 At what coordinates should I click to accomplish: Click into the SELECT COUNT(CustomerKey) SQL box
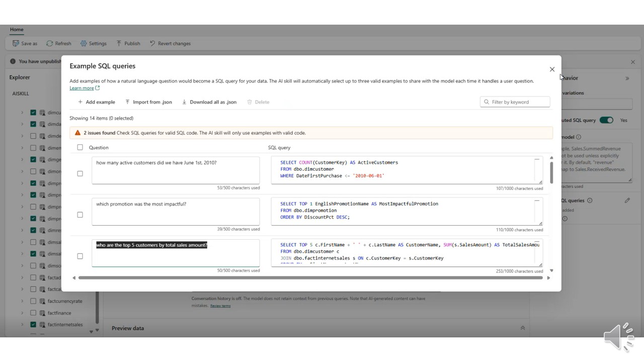click(407, 170)
